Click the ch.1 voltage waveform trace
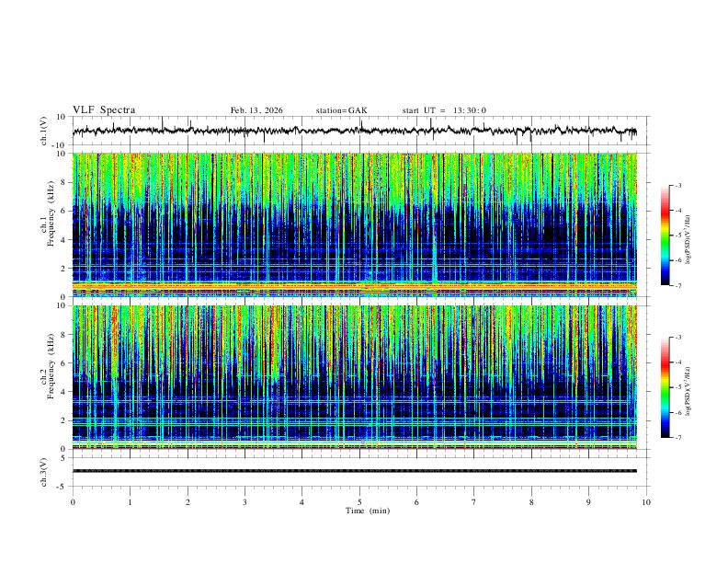Viewport: 728px width, 563px height. coord(355,131)
